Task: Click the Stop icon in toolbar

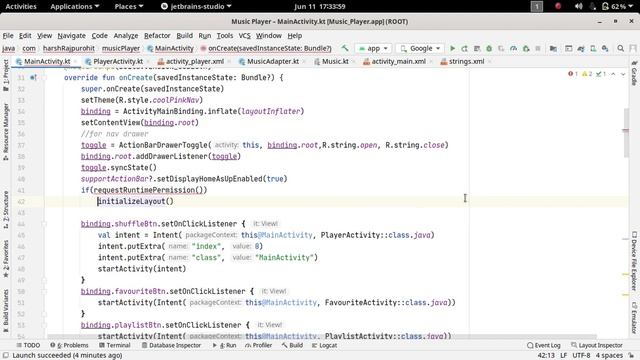Action: 538,48
